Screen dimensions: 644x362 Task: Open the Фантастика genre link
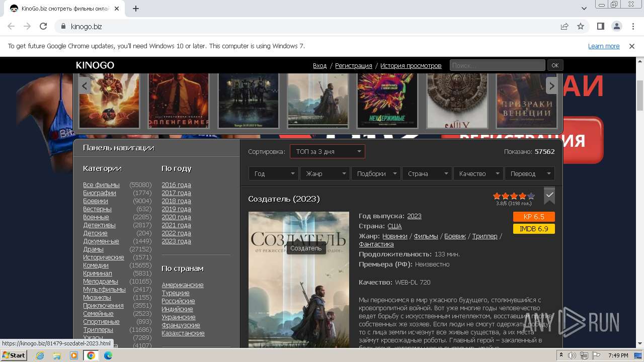[x=376, y=244]
